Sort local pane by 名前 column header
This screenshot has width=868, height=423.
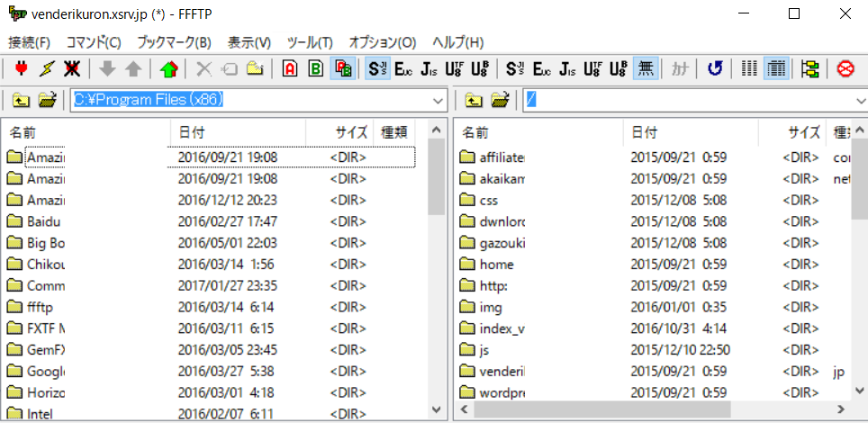(x=87, y=131)
